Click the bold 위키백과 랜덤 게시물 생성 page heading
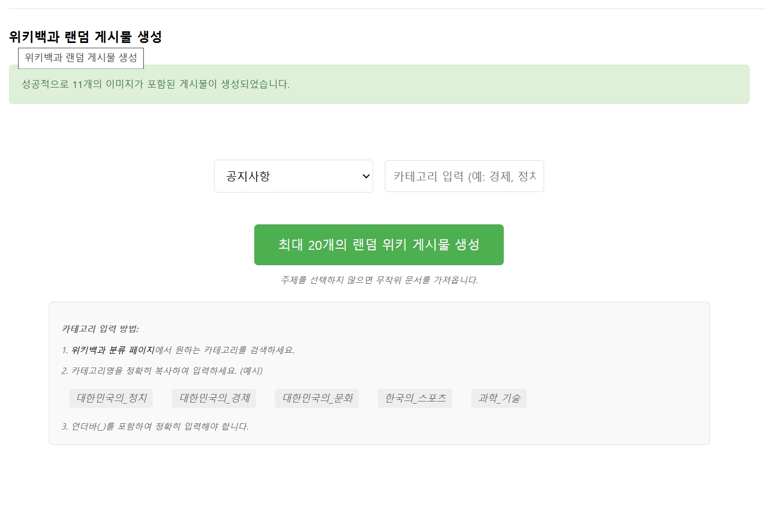The height and width of the screenshot is (532, 766). point(85,37)
